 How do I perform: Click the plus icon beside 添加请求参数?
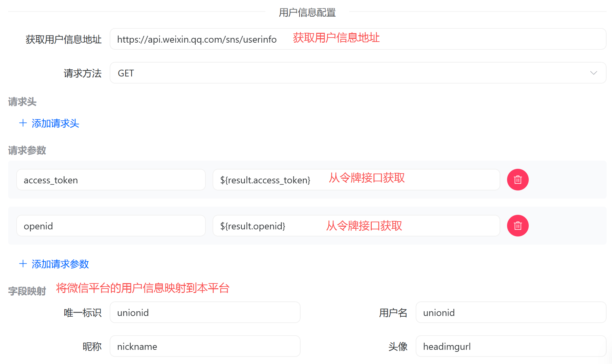[23, 264]
